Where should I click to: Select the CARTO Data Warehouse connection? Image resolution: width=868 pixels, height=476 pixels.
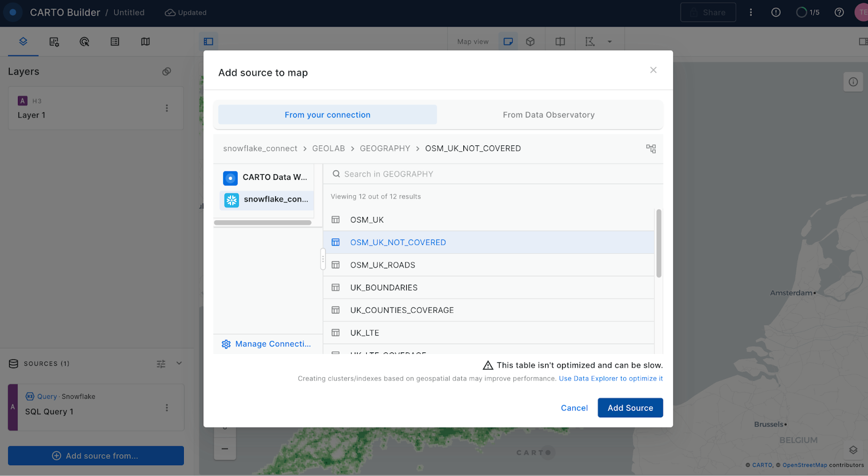266,178
